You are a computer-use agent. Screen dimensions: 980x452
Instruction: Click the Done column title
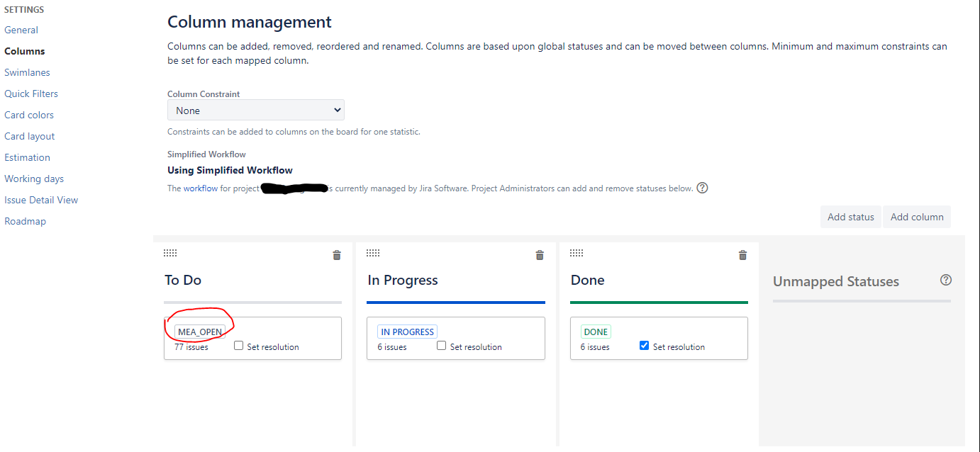pos(588,280)
